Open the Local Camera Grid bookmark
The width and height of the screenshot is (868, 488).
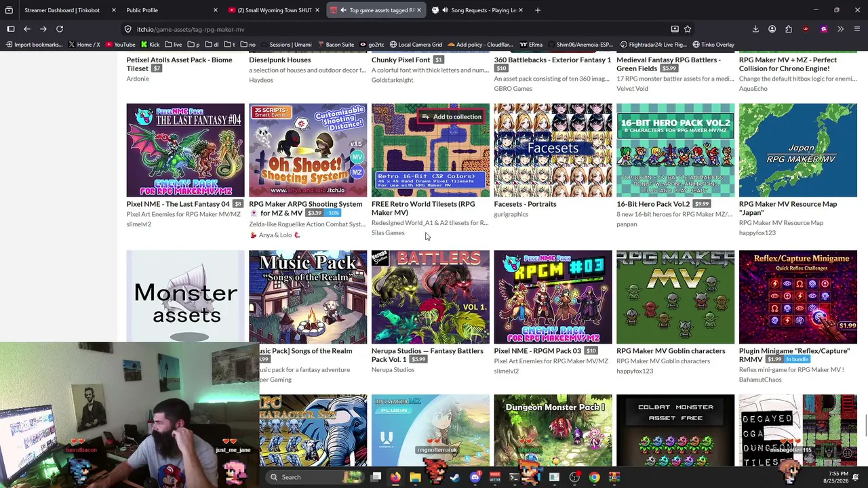[x=416, y=45]
